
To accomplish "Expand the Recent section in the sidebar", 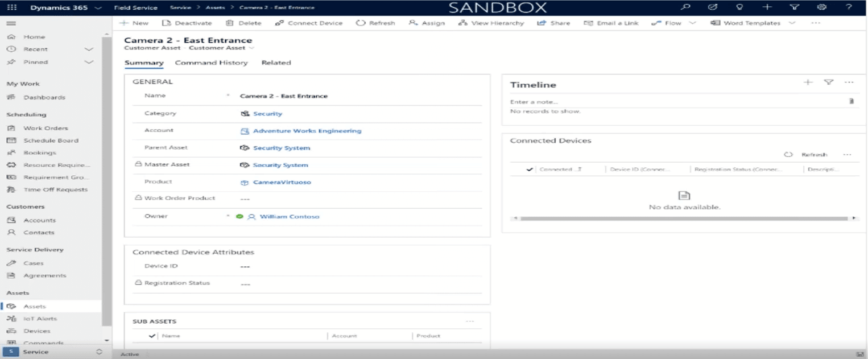I will (89, 49).
